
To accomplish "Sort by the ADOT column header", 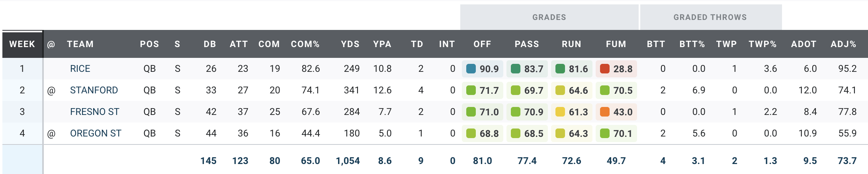I will 803,44.
